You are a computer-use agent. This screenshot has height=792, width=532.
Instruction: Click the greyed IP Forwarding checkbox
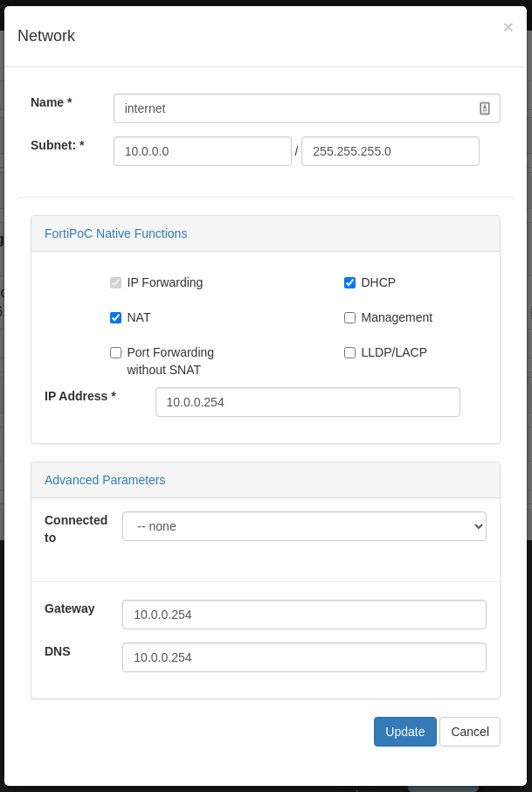tap(115, 282)
